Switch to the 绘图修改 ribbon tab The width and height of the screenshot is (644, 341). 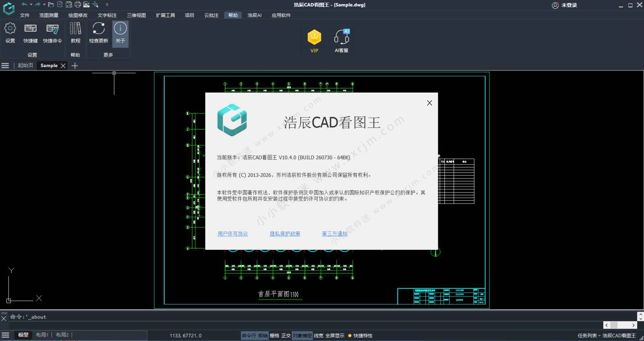point(78,15)
